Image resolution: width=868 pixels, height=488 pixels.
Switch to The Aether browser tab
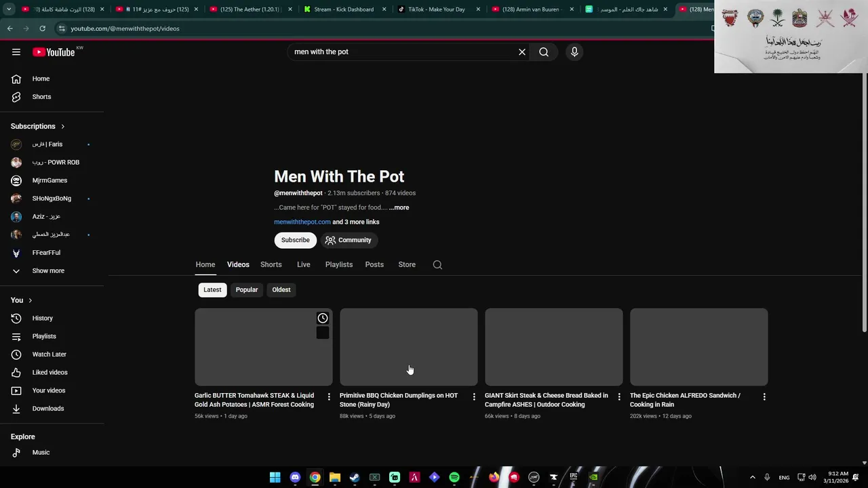pyautogui.click(x=250, y=9)
